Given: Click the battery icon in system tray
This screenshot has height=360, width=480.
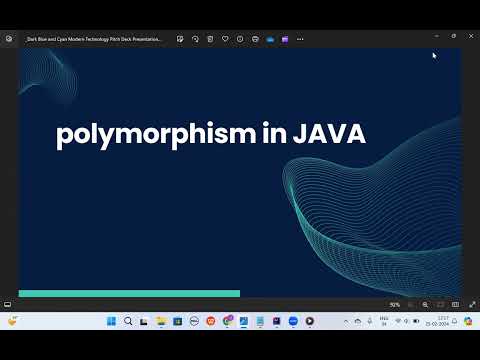Looking at the screenshot, I should [416, 321].
